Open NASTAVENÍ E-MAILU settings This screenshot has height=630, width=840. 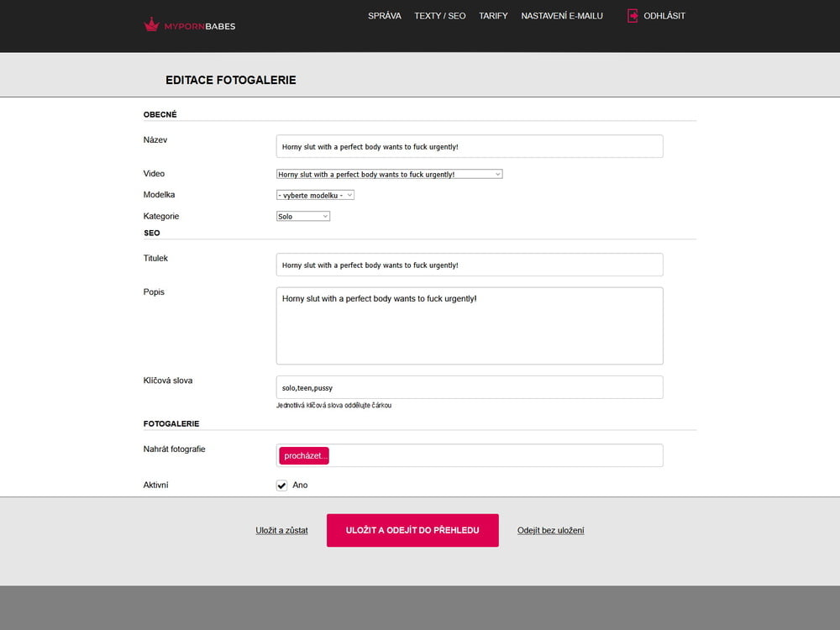(561, 15)
